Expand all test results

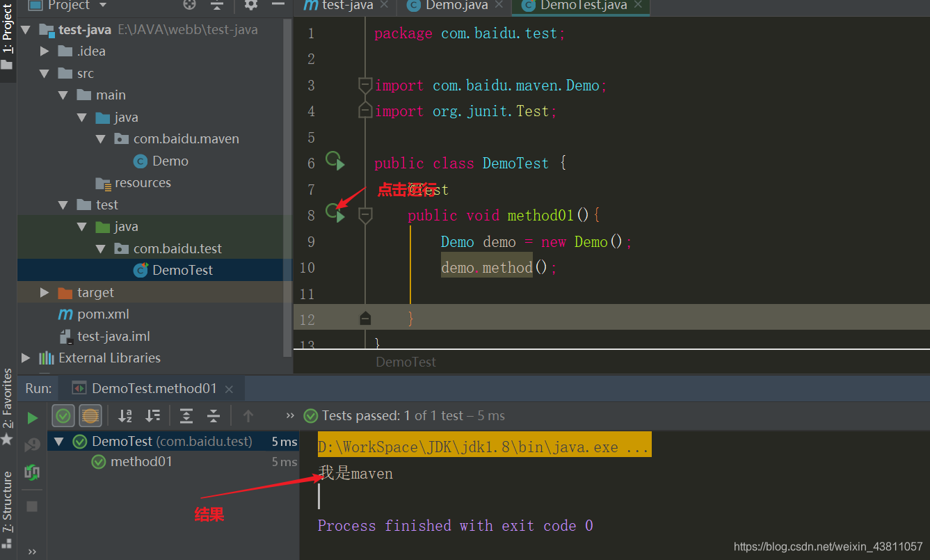click(x=186, y=416)
